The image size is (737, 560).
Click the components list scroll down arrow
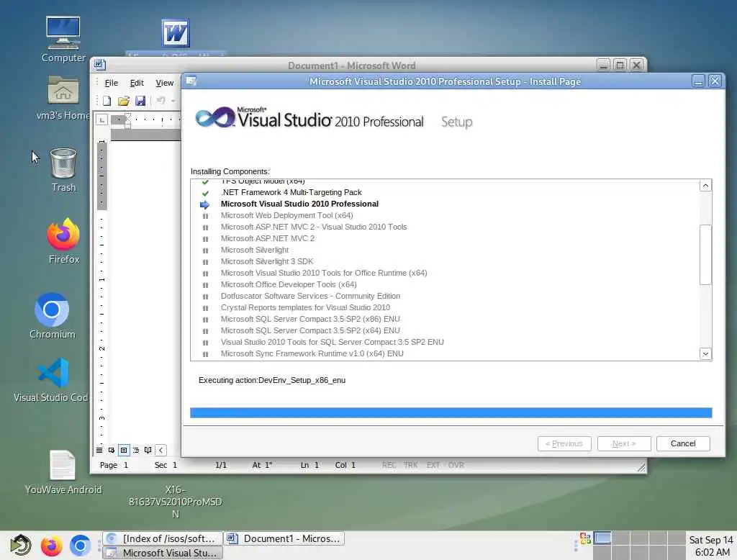coord(705,353)
